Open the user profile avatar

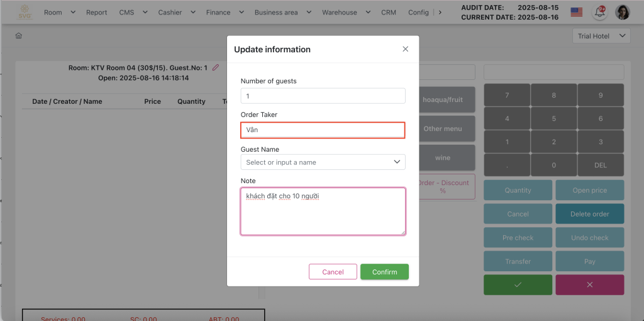pos(622,12)
